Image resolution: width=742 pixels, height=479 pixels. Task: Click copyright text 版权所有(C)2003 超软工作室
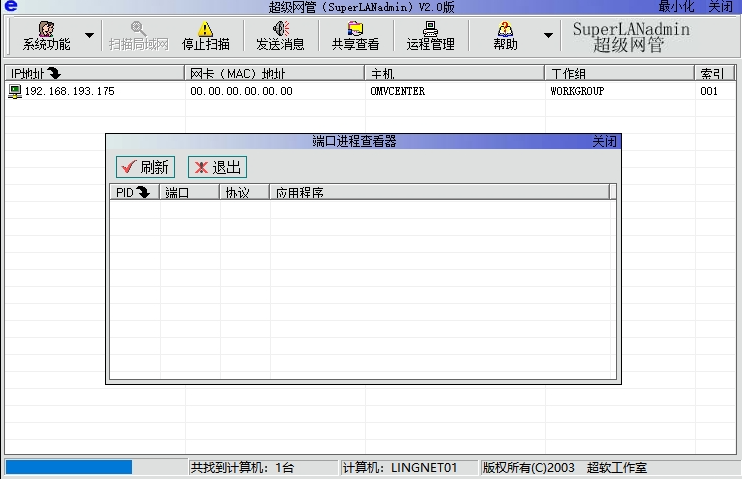coord(564,468)
